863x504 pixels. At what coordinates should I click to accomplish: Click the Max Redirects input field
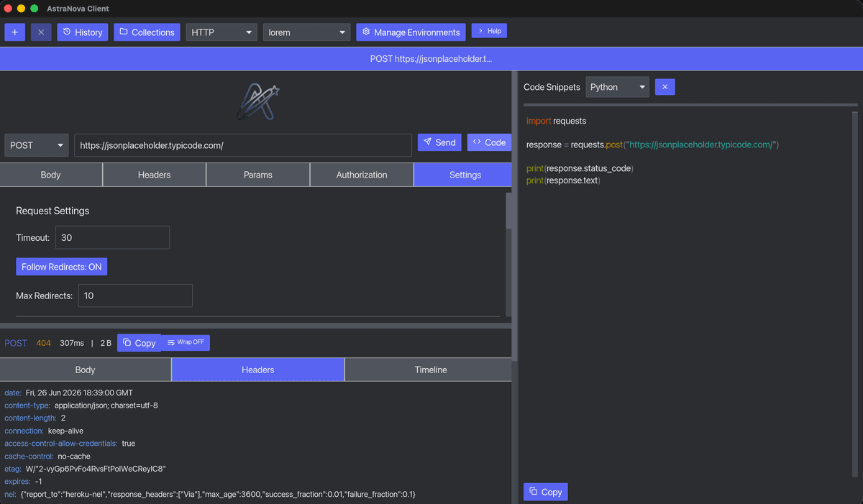tap(135, 295)
